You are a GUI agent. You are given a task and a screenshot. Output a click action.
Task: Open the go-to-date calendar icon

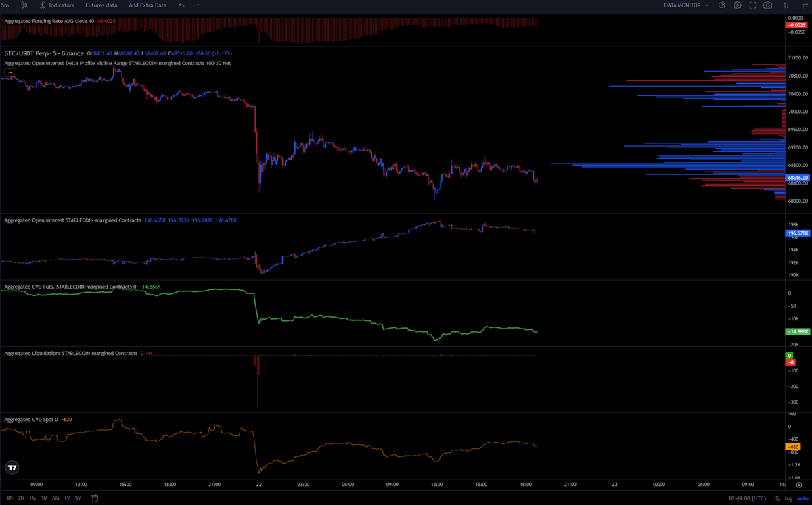[x=94, y=498]
